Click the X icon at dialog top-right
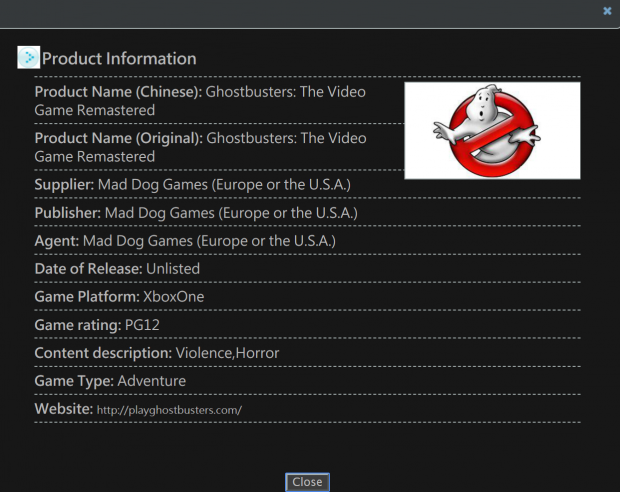620x492 pixels. point(607,11)
